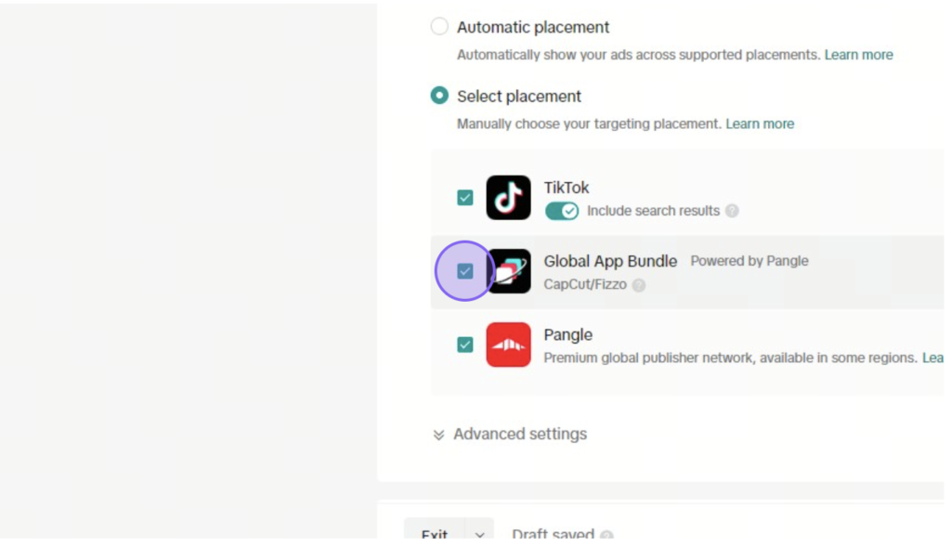951x560 pixels.
Task: Click the Premium global publisher network description
Action: [x=730, y=358]
